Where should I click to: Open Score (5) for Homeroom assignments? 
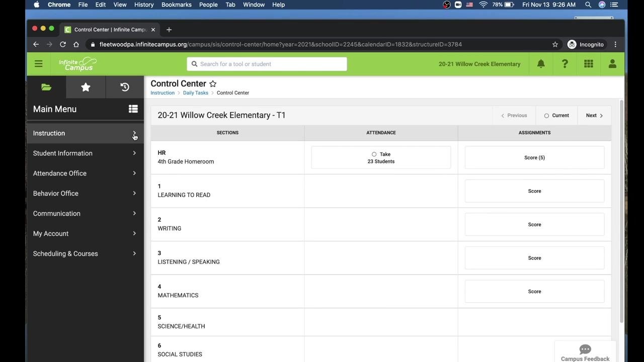[x=534, y=157]
